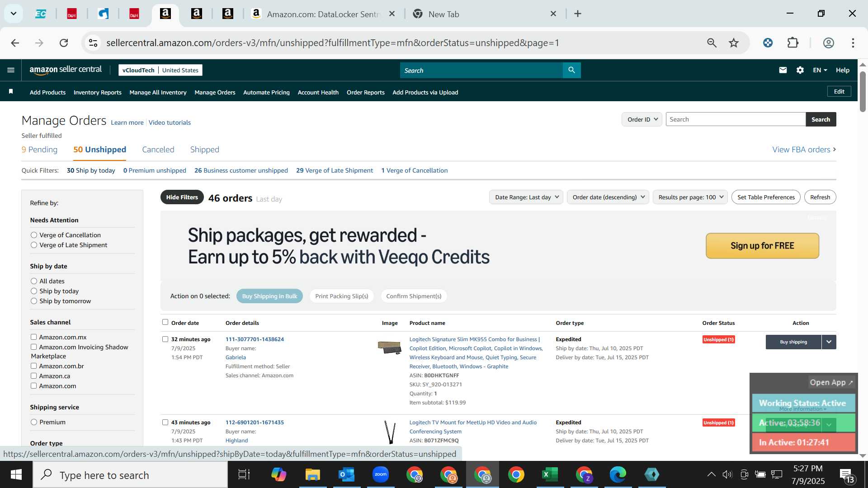Check order 111-3077701-1438624 row checkbox
The image size is (868, 488).
pos(165,339)
